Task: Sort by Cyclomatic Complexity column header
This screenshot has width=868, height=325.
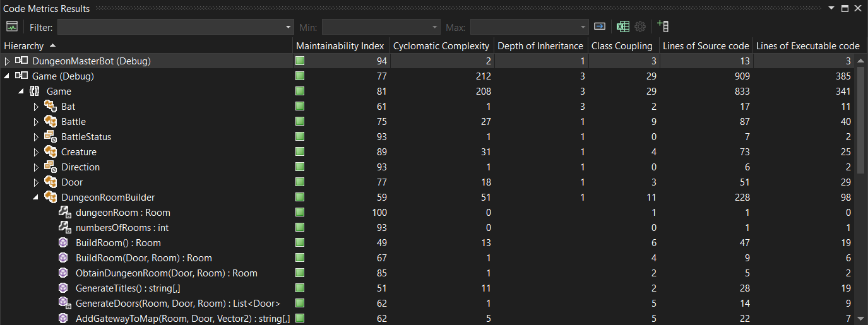Action: [x=441, y=45]
